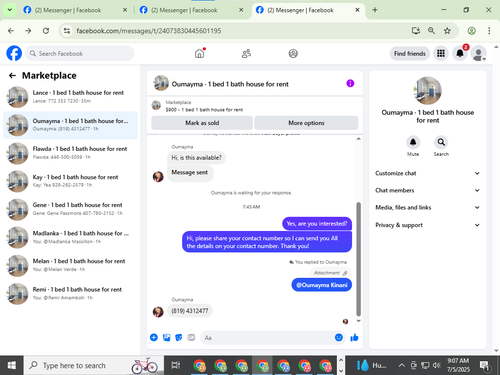Open Lance conversation in Marketplace list
Screen dimensions: 500x375
pos(70,97)
